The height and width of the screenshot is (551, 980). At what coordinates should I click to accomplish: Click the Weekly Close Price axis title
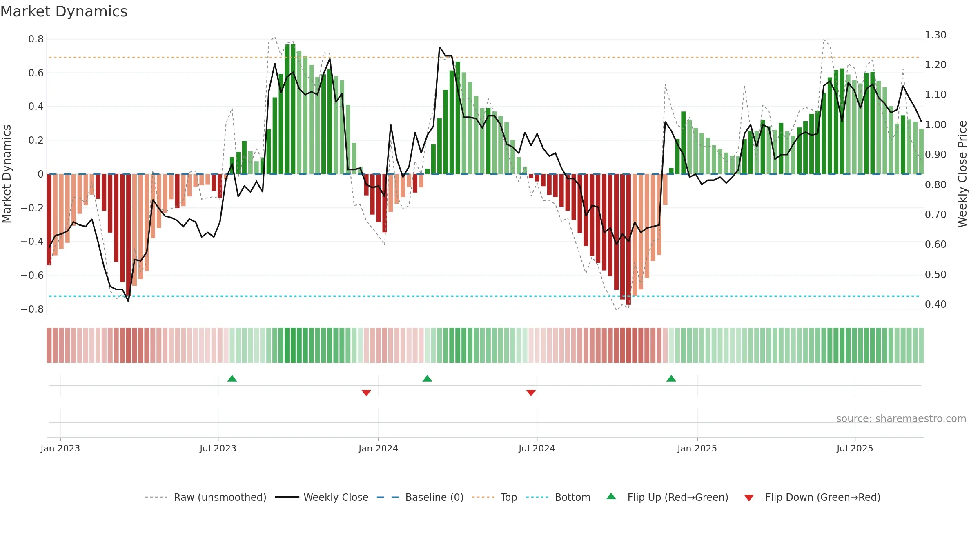pyautogui.click(x=962, y=174)
